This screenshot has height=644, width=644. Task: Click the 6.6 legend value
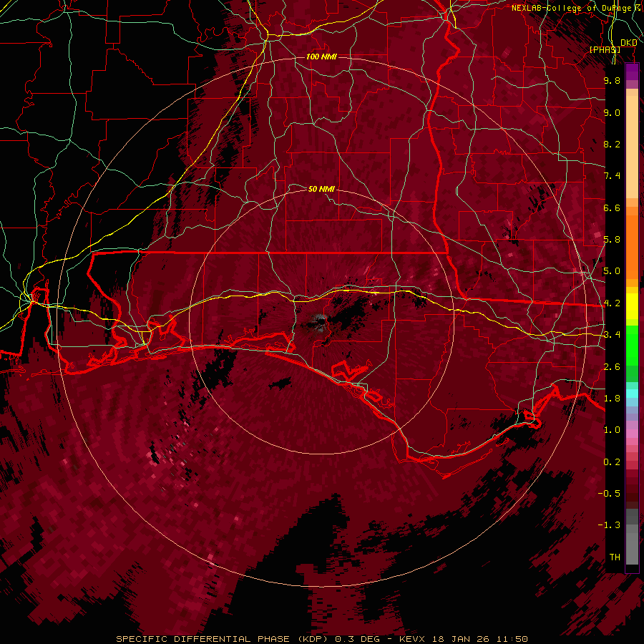(x=612, y=208)
